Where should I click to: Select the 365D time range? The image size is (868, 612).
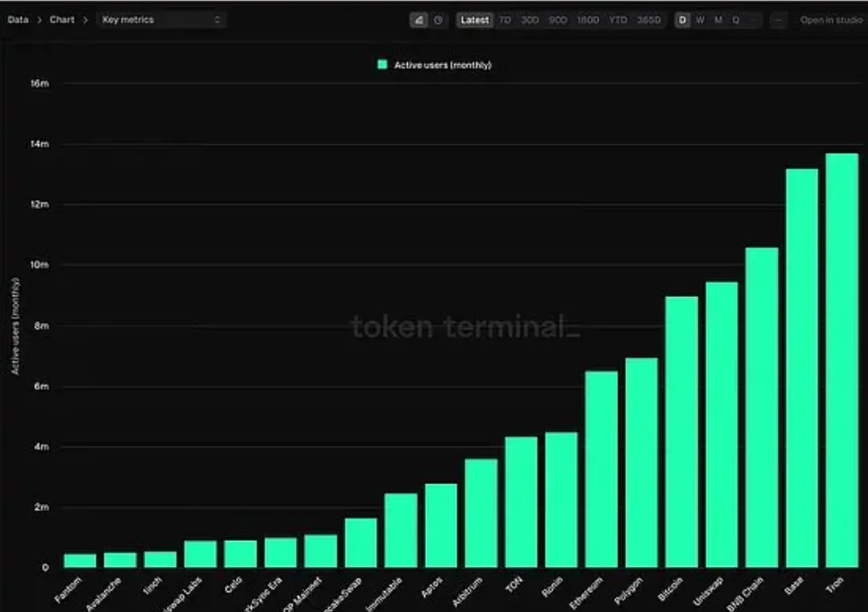(x=648, y=21)
